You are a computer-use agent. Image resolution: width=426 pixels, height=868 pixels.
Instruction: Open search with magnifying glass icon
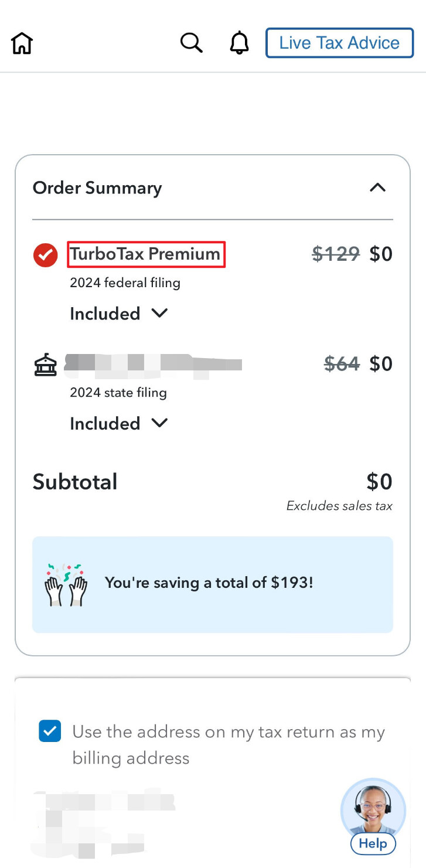point(191,43)
